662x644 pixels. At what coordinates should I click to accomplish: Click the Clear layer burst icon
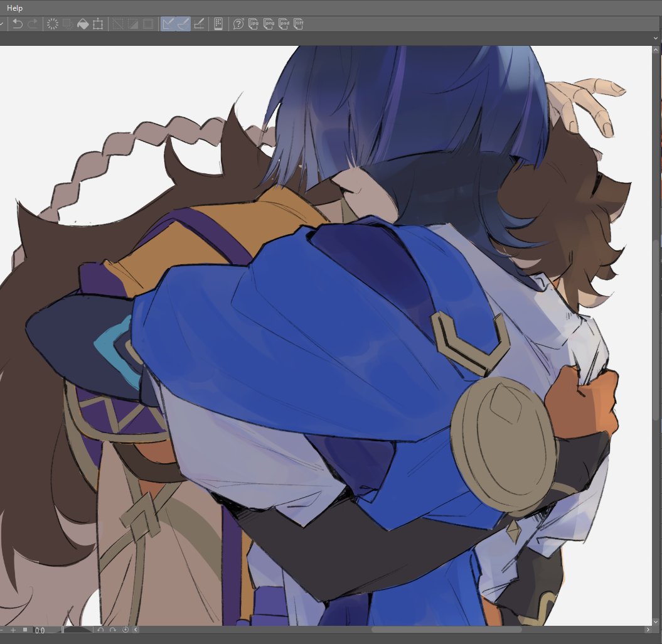coord(52,24)
